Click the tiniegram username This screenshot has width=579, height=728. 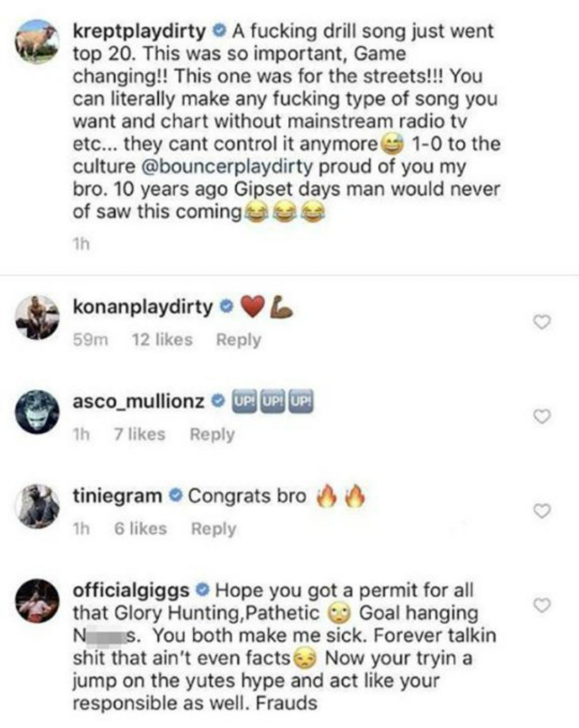(117, 496)
